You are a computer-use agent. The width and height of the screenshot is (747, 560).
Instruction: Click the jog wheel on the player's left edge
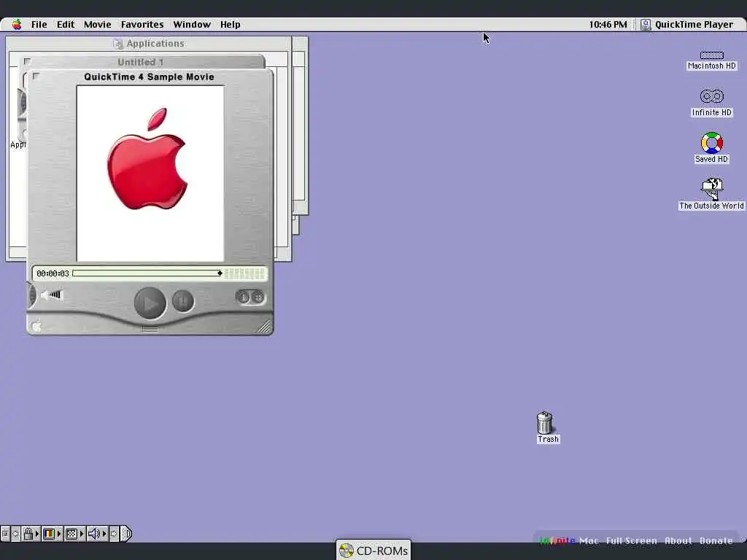coord(31,295)
